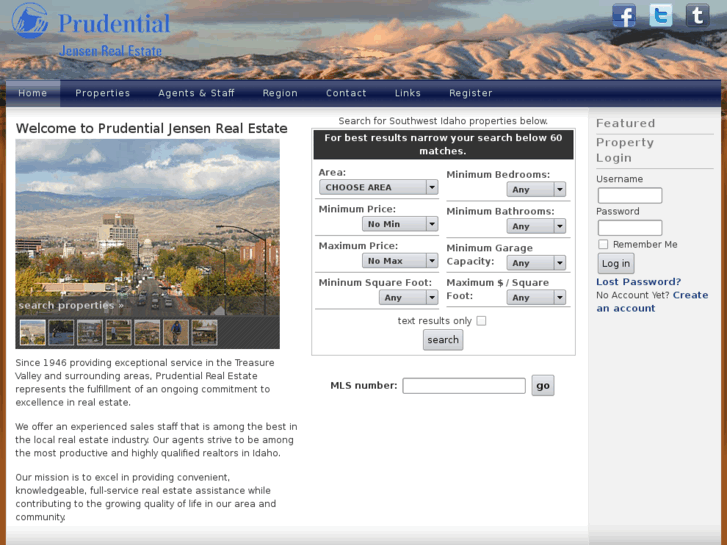Viewport: 727px width, 545px height.
Task: Tick the text results only checkbox
Action: [x=481, y=321]
